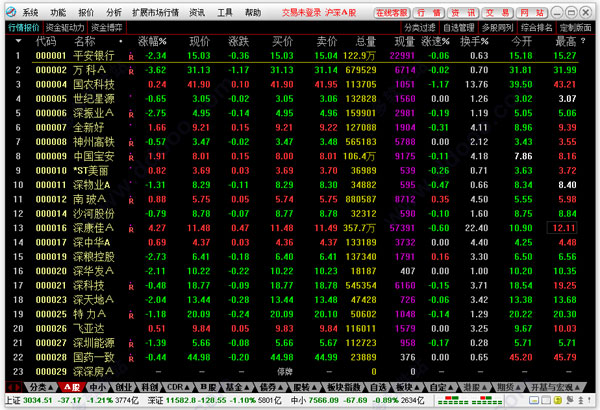
Task: Click the 网站 button in title bar
Action: [532, 13]
